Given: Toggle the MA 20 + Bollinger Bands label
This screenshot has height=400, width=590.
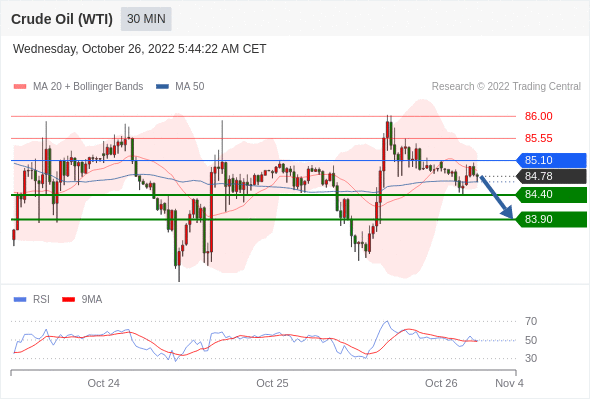Looking at the screenshot, I should 88,87.
